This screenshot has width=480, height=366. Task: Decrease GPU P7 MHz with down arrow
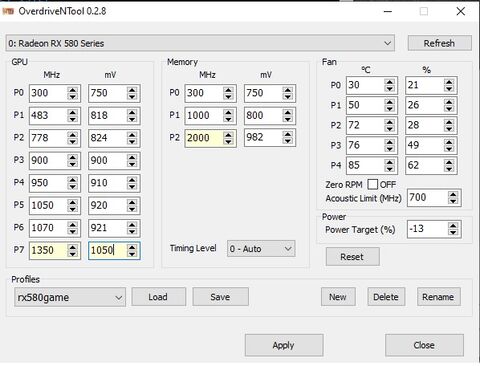pyautogui.click(x=73, y=254)
